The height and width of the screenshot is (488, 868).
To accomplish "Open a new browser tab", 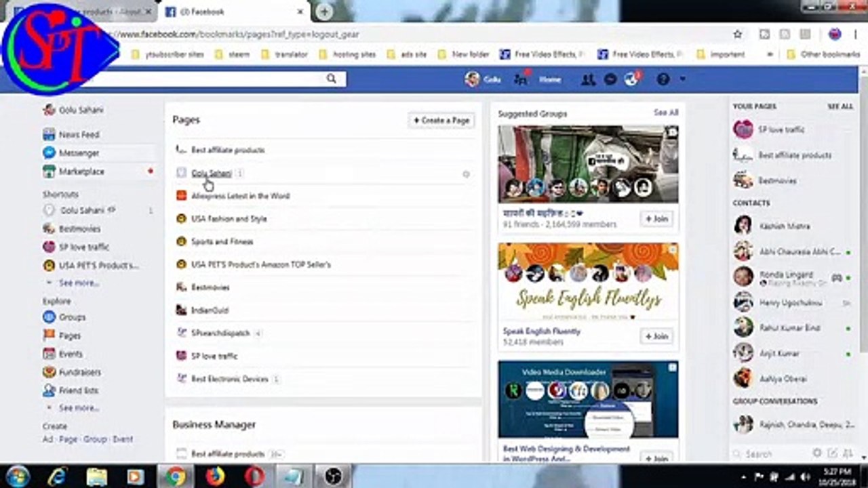I will [325, 12].
